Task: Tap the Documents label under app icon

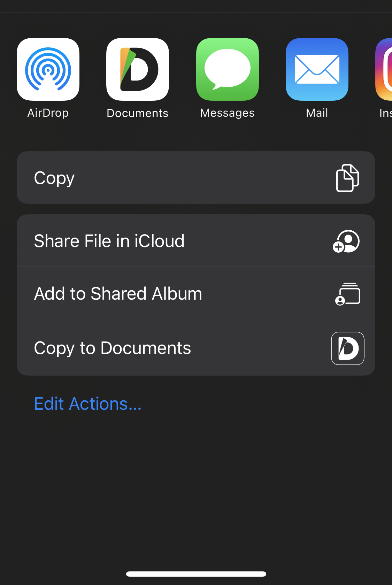Action: click(138, 113)
